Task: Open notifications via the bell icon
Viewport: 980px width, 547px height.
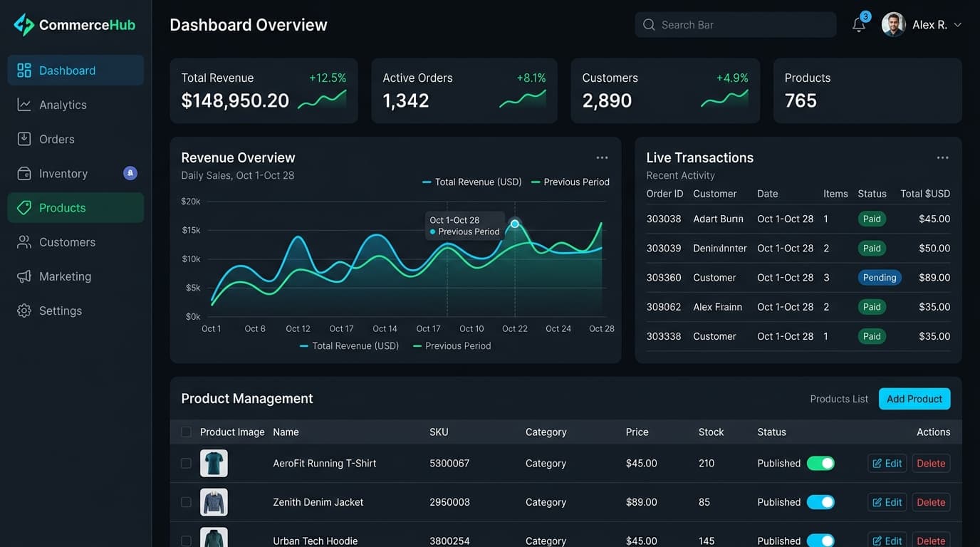Action: pos(859,25)
